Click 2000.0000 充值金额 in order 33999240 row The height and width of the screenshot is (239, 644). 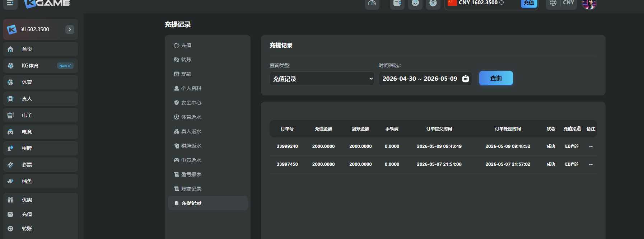tap(323, 146)
